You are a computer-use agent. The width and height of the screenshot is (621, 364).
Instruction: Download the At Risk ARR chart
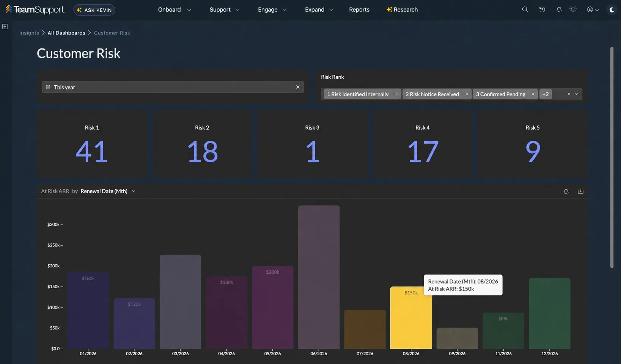pos(580,191)
